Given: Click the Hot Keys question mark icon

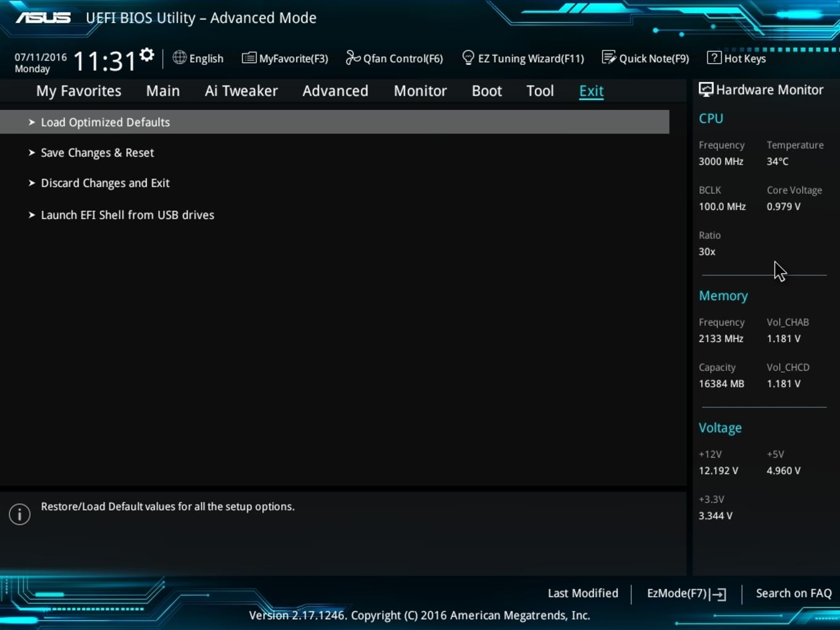Looking at the screenshot, I should pyautogui.click(x=714, y=57).
